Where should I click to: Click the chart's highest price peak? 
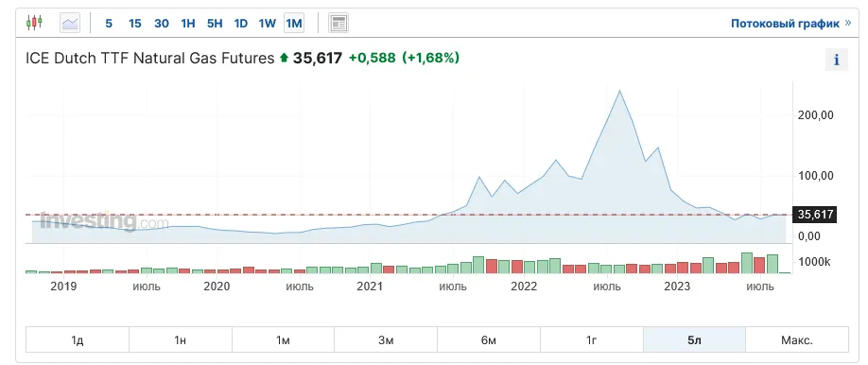619,90
